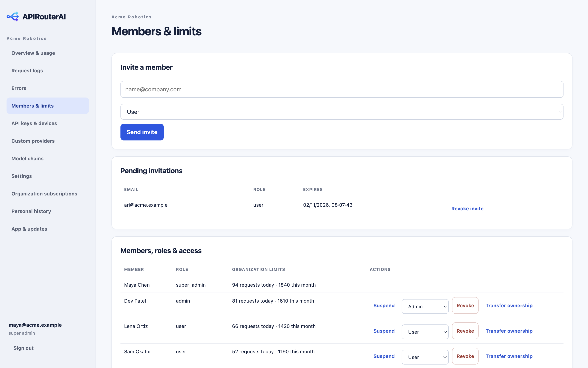Transfer ownership to Sam Okafor
The height and width of the screenshot is (368, 588).
509,356
